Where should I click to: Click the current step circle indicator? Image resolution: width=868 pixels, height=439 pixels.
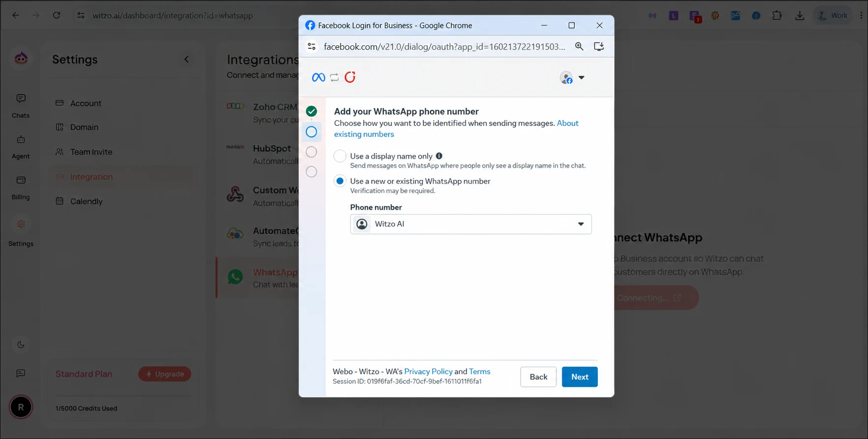(311, 132)
